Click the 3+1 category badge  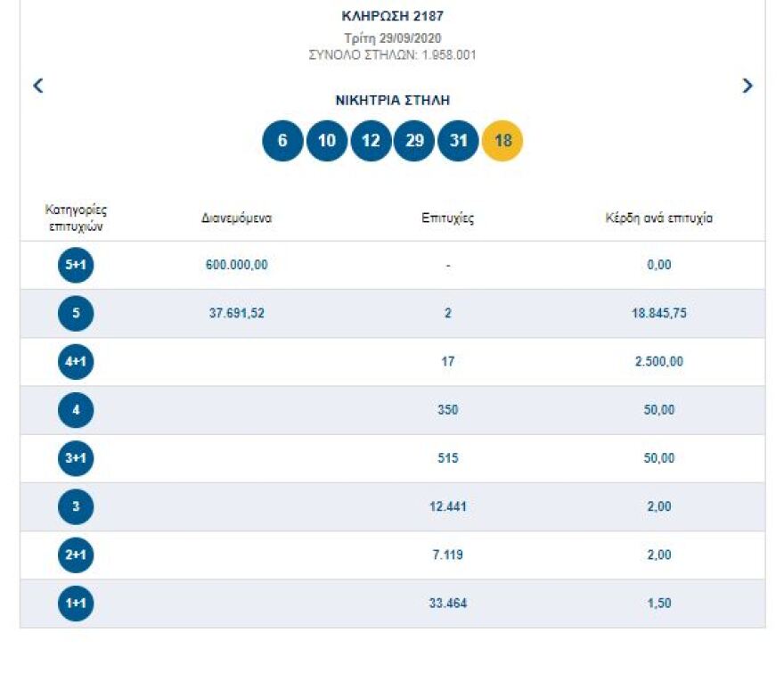coord(76,458)
